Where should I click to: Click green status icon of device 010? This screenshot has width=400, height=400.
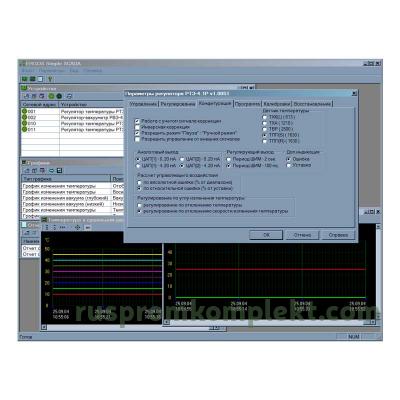click(x=24, y=123)
